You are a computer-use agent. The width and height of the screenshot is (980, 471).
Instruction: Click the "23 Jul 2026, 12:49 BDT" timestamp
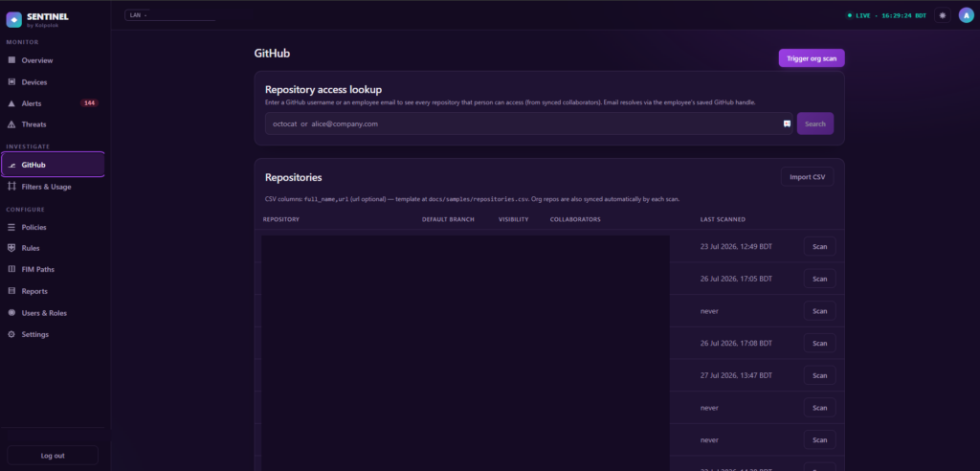pyautogui.click(x=736, y=246)
